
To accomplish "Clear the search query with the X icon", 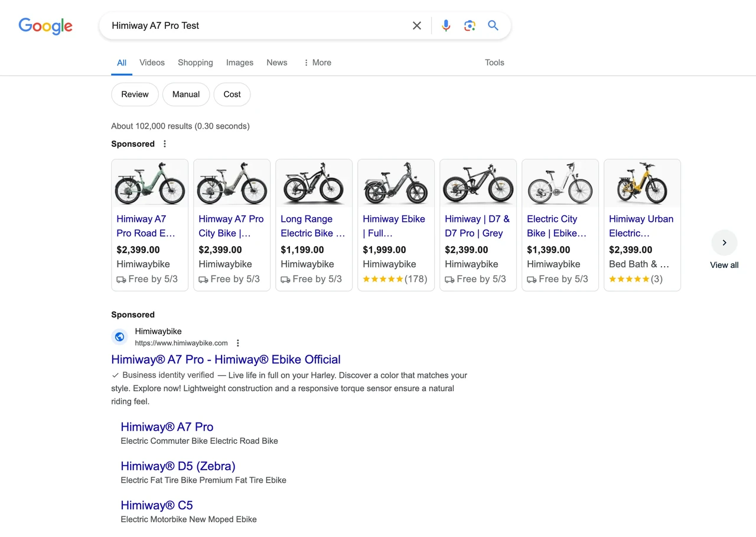I will pyautogui.click(x=417, y=25).
